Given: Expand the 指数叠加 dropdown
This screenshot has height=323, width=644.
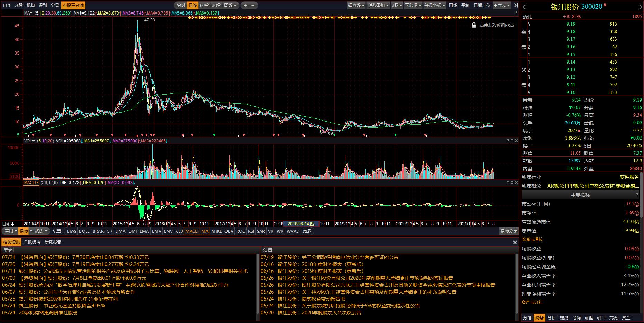Looking at the screenshot, I should point(378,5).
